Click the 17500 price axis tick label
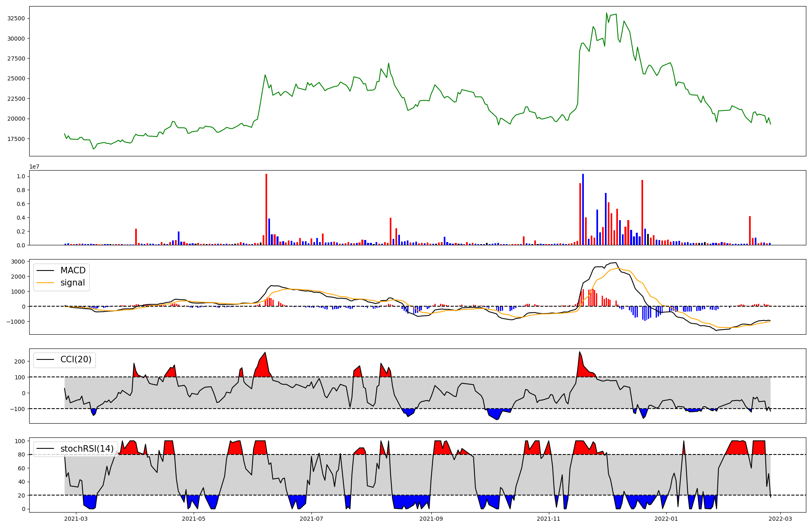This screenshot has height=528, width=812. point(16,139)
